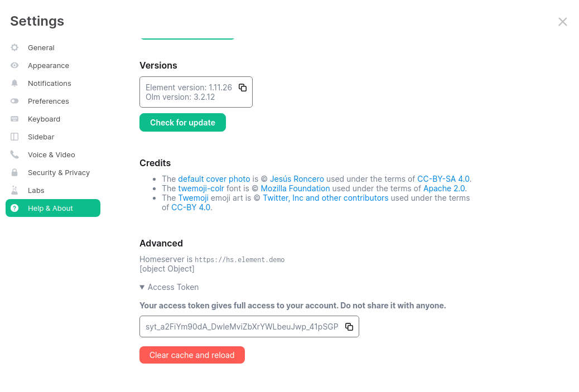The image size is (579, 392).
Task: Close the Settings dialog
Action: click(563, 22)
